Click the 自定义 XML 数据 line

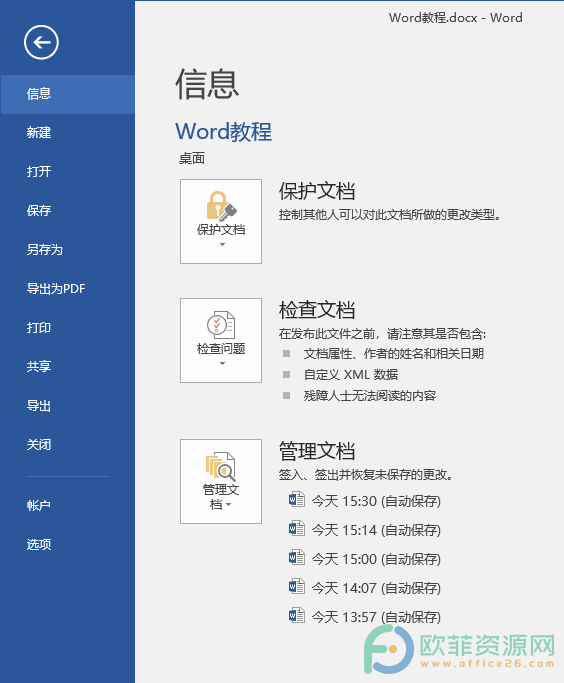(x=351, y=375)
